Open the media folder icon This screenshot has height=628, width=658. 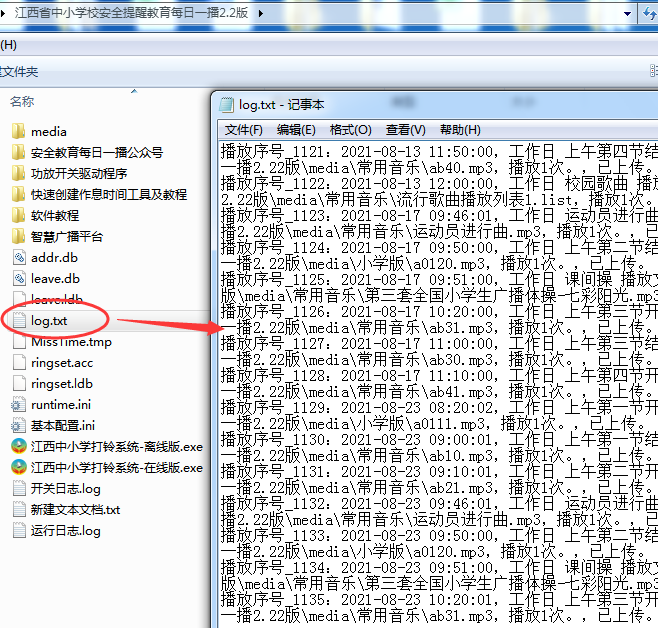click(x=18, y=132)
